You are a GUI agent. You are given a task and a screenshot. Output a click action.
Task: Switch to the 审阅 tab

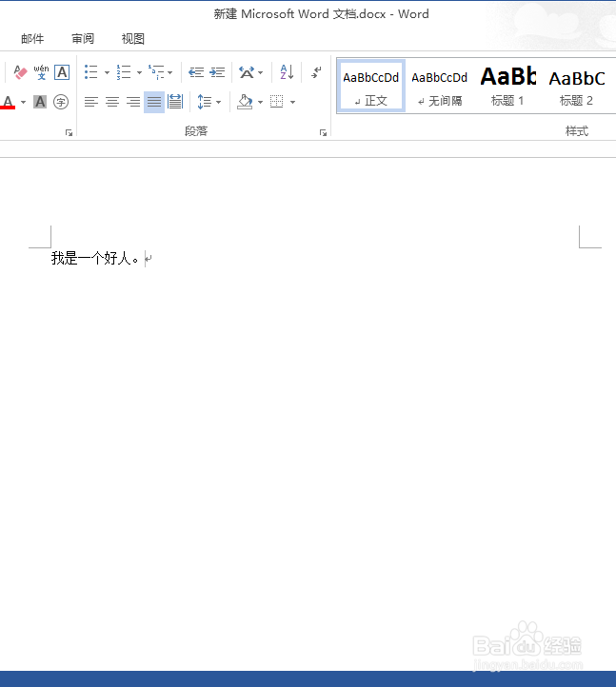(x=83, y=39)
